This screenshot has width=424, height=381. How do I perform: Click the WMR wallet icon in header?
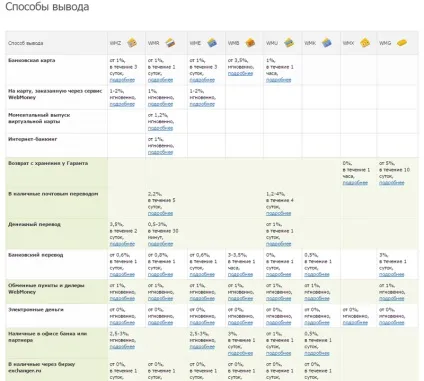[170, 43]
